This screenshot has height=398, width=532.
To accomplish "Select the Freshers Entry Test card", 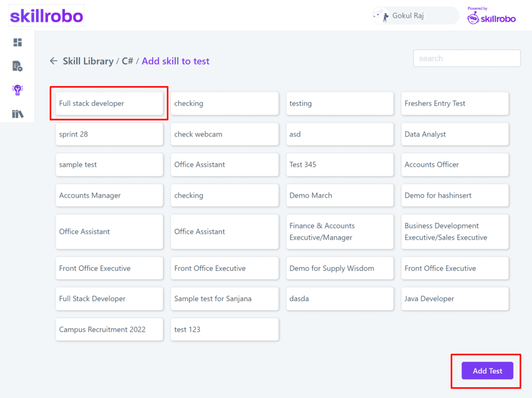I will [455, 104].
